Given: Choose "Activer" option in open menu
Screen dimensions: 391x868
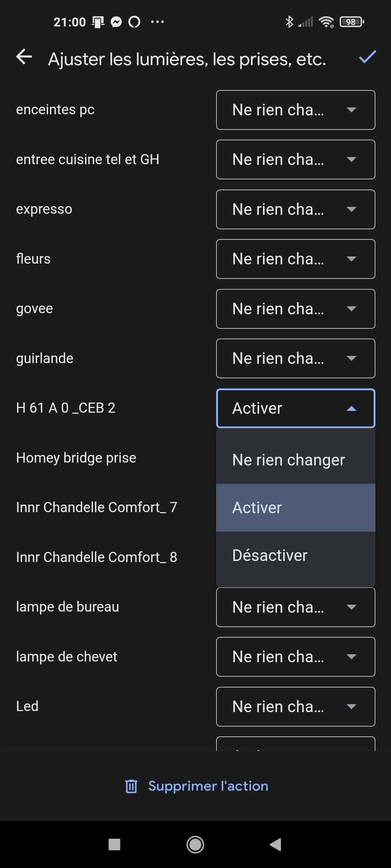Looking at the screenshot, I should [296, 508].
